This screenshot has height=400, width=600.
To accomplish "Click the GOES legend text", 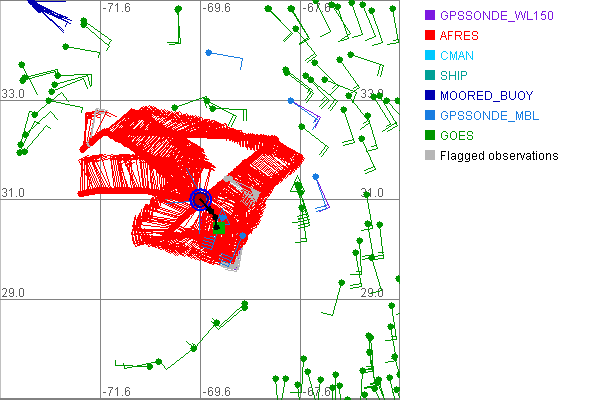I will click(x=456, y=136).
